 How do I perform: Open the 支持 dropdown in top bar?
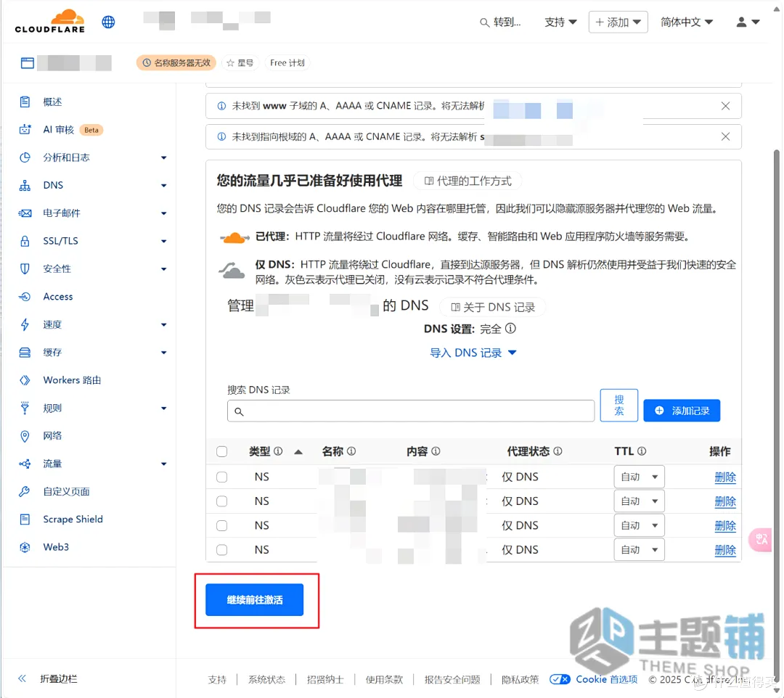(560, 22)
